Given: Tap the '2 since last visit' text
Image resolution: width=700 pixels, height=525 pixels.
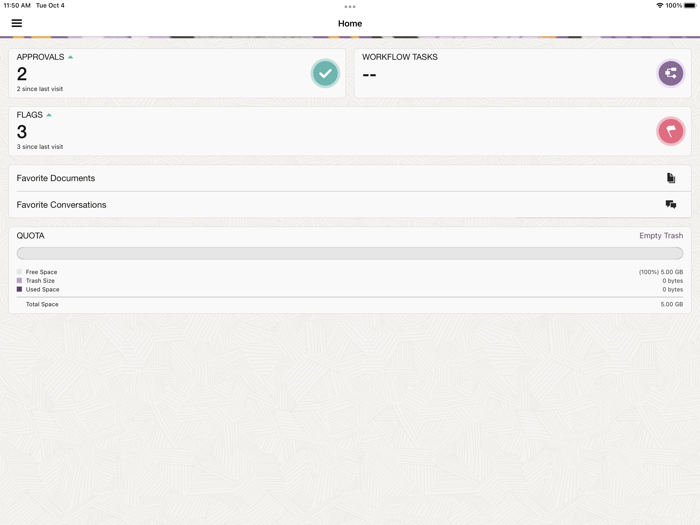Looking at the screenshot, I should (40, 89).
